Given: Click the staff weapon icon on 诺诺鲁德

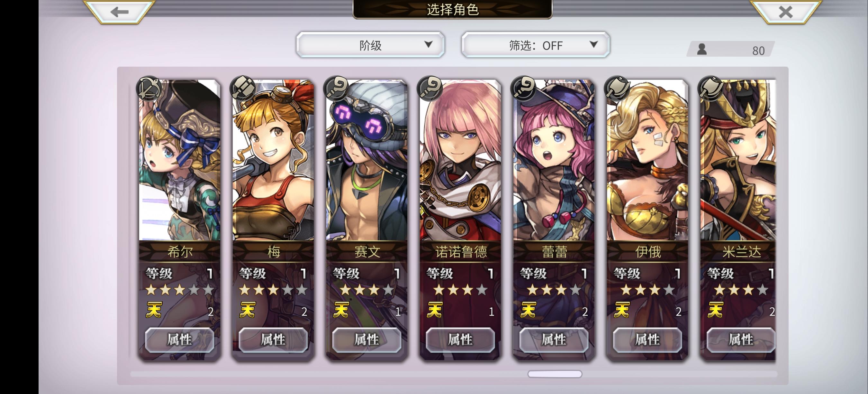Looking at the screenshot, I should point(430,89).
